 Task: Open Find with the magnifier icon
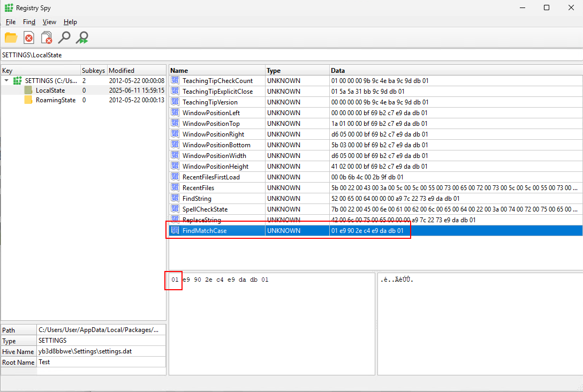tap(64, 37)
